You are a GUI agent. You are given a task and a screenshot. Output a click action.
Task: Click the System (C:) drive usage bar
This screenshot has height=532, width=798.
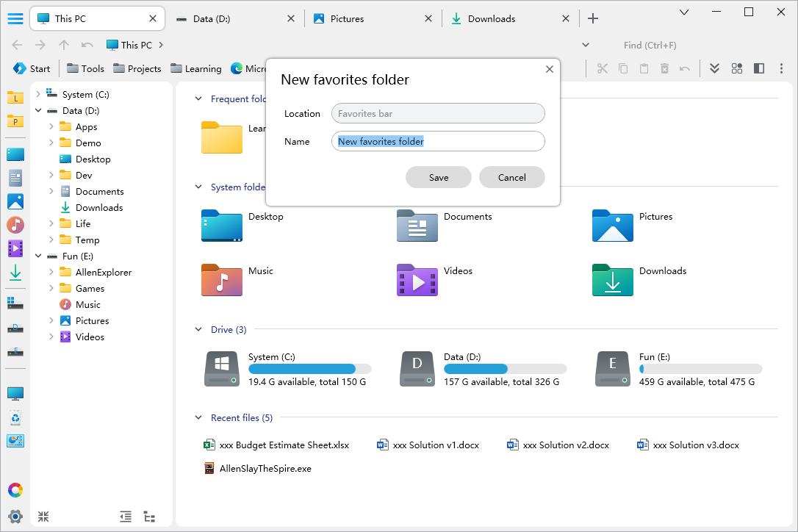[309, 369]
